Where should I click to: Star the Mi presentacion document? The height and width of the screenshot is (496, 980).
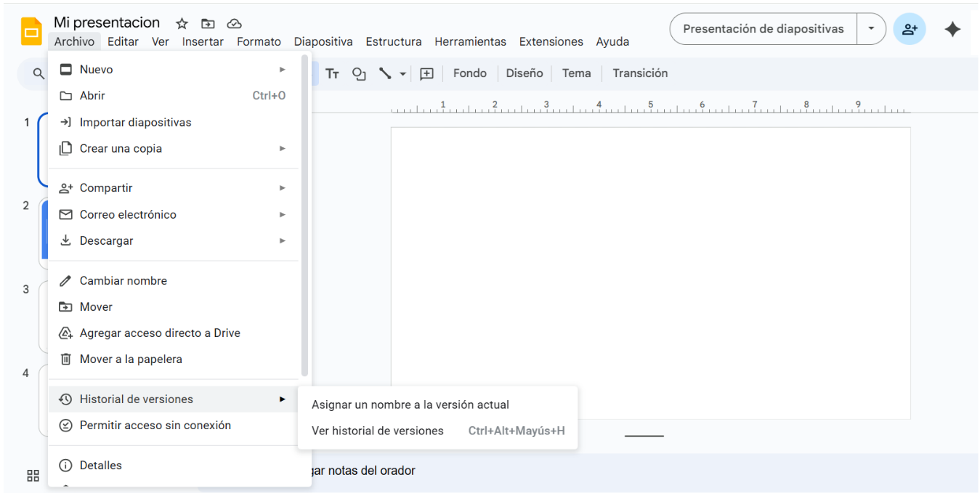point(182,24)
